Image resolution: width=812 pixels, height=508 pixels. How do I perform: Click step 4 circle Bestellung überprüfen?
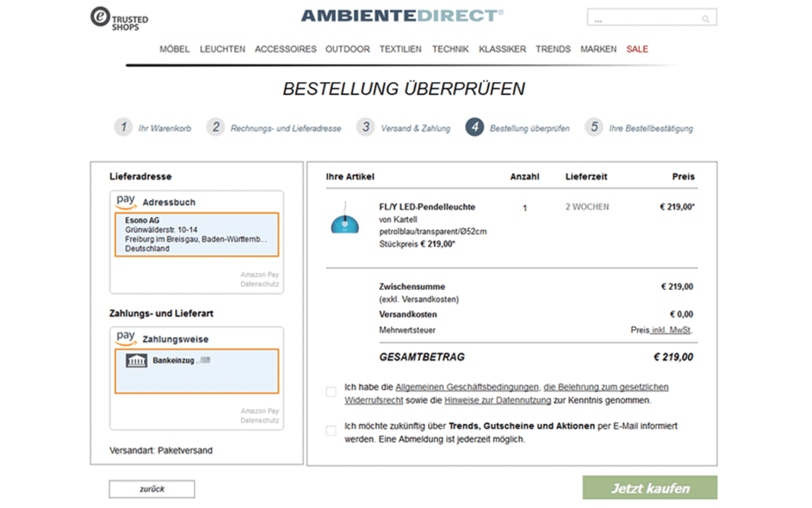474,127
